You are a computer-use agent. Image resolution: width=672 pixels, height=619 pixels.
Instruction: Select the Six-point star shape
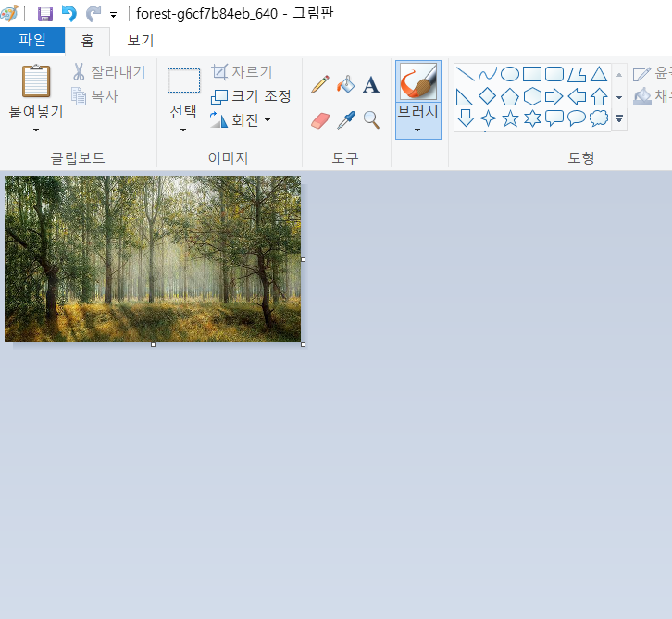532,118
